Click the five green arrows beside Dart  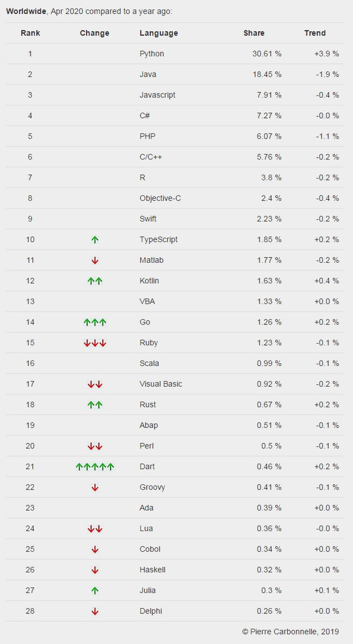coord(95,467)
